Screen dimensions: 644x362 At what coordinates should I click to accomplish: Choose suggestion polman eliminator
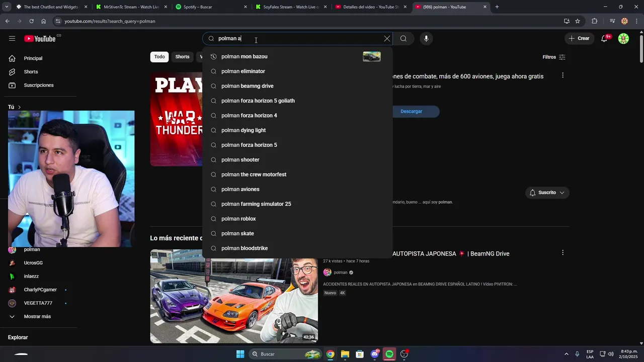pyautogui.click(x=297, y=71)
